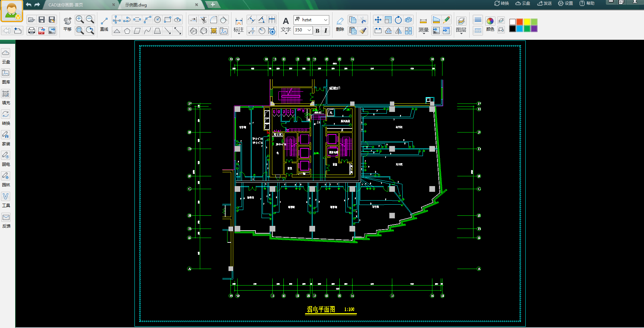The height and width of the screenshot is (328, 644).
Task: Expand the arrow under 标注
Action: [239, 34]
